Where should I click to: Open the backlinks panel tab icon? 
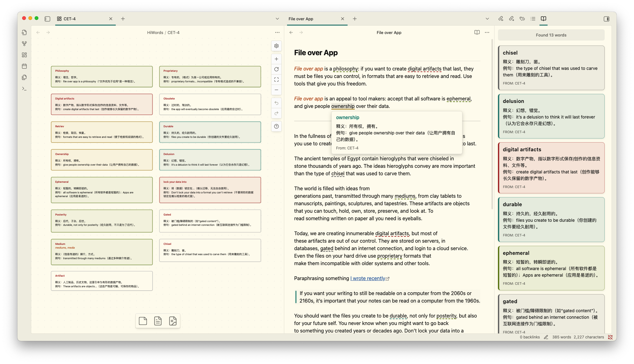click(x=501, y=19)
